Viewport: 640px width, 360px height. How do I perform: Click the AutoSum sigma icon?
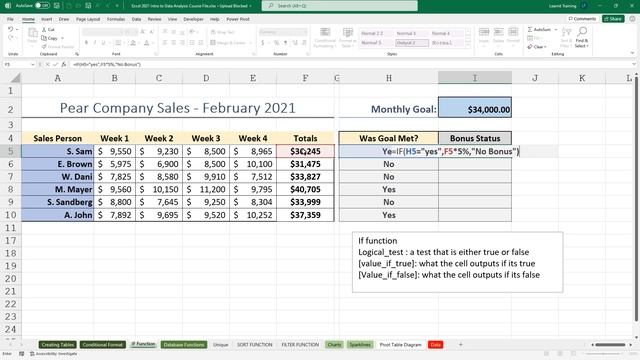(x=530, y=29)
